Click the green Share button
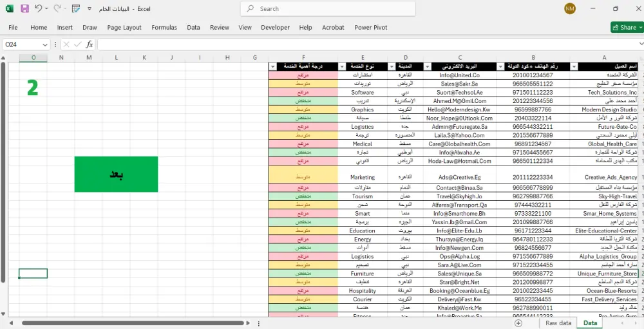Screen dimensions: 644x329 [x=627, y=28]
